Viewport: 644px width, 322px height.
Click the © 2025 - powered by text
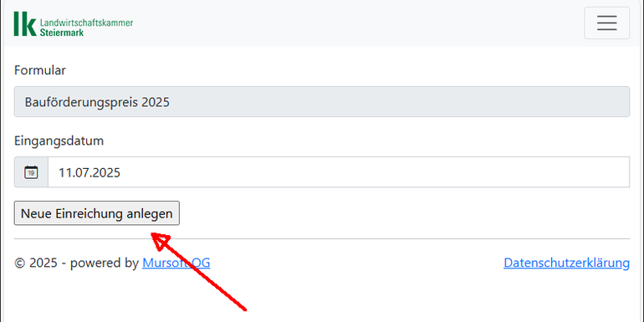(76, 263)
